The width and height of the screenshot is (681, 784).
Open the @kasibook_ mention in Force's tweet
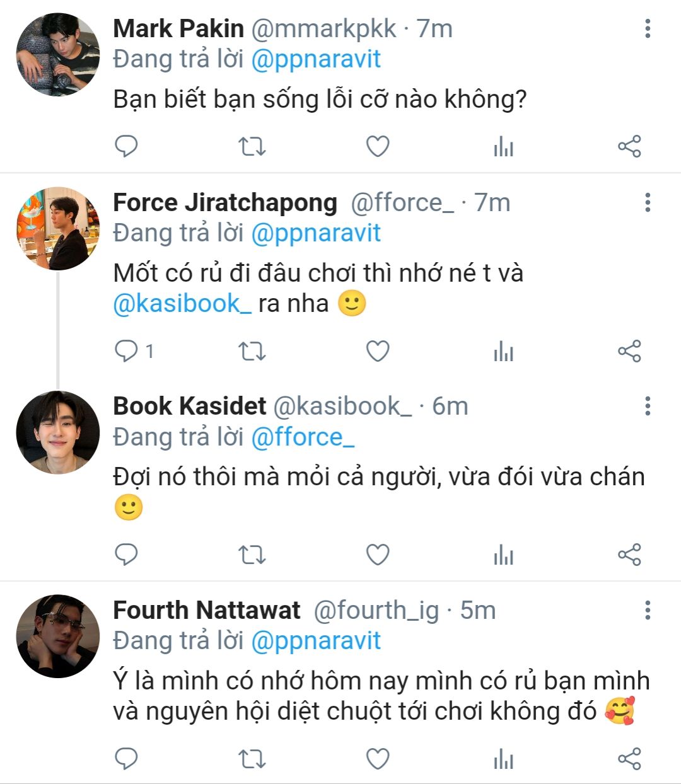tap(182, 303)
